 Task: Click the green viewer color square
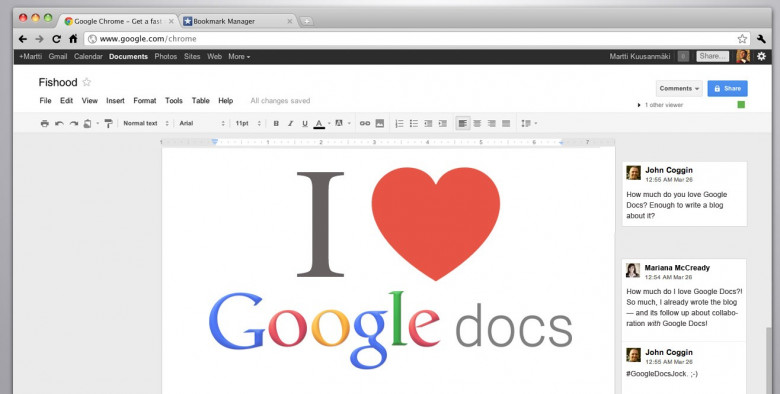point(741,104)
